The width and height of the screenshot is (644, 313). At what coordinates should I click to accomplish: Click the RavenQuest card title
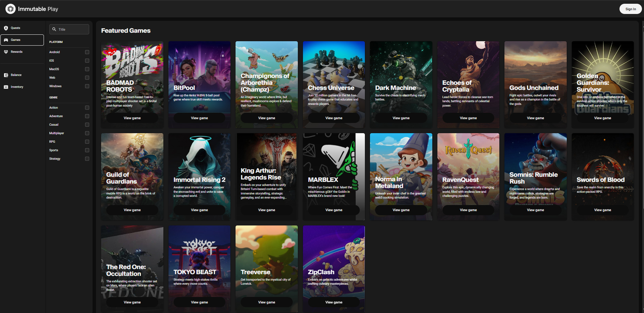click(x=460, y=180)
